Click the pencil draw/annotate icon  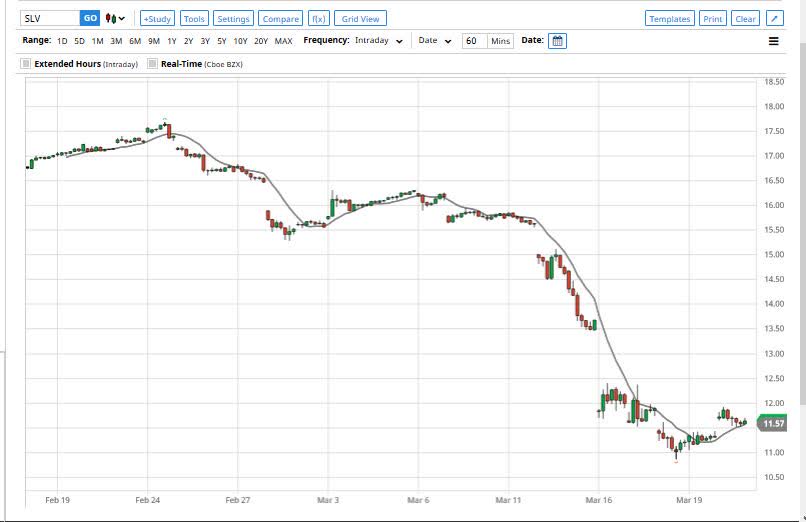(x=775, y=18)
